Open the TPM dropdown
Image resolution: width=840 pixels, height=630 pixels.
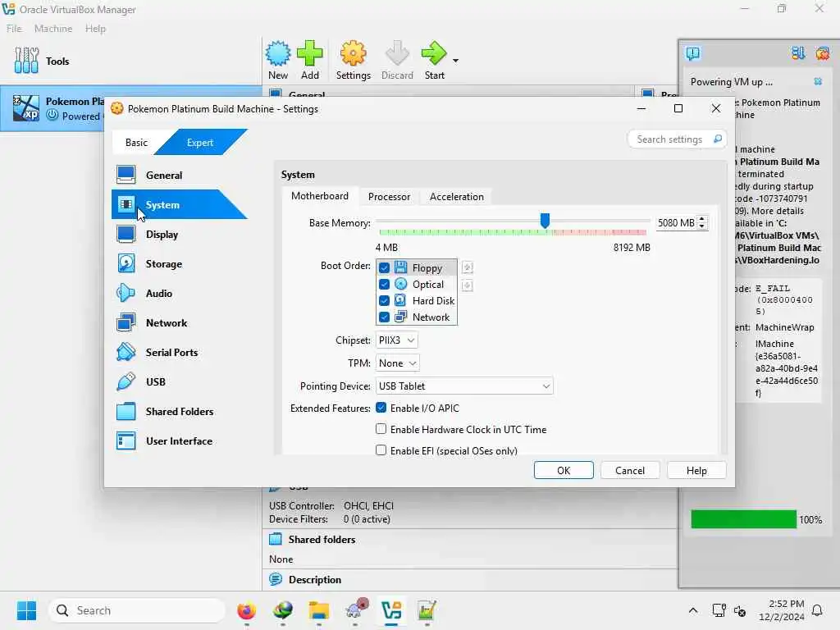pyautogui.click(x=398, y=363)
